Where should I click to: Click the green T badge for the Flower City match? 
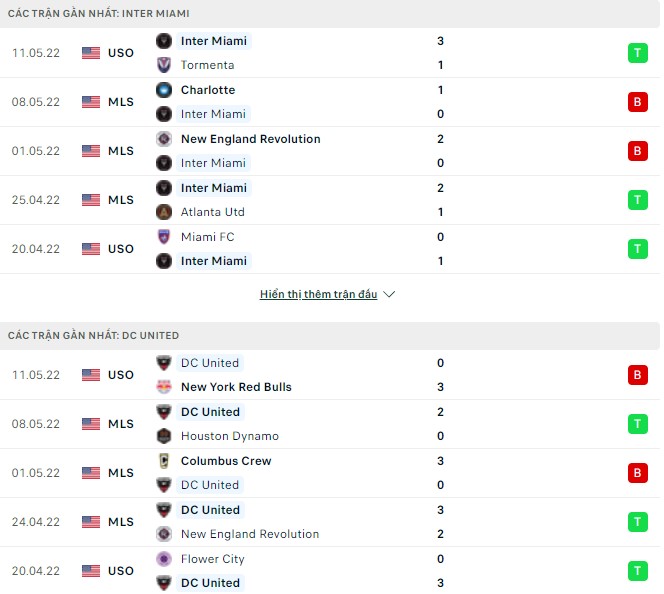tap(636, 571)
